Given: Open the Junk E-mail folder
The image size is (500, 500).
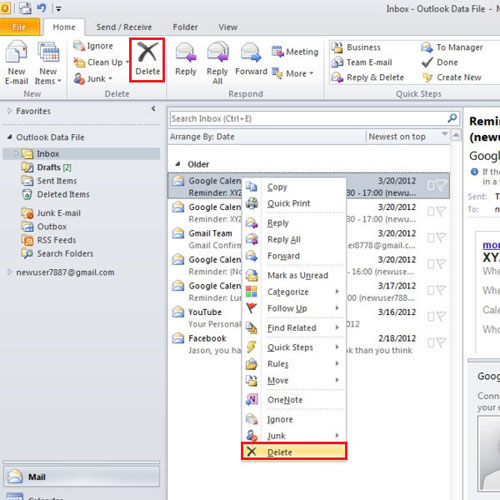Looking at the screenshot, I should pyautogui.click(x=51, y=213).
